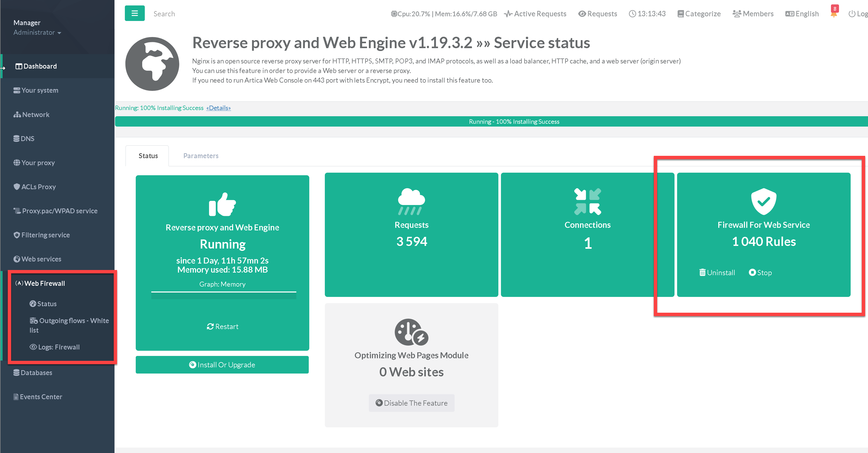Uninstall the Firewall For Web Service
This screenshot has height=453, width=868.
coord(717,273)
